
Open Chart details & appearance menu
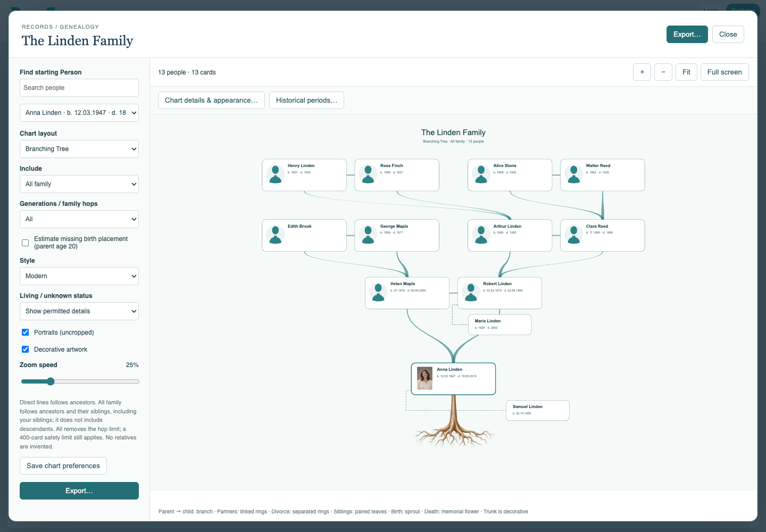211,100
